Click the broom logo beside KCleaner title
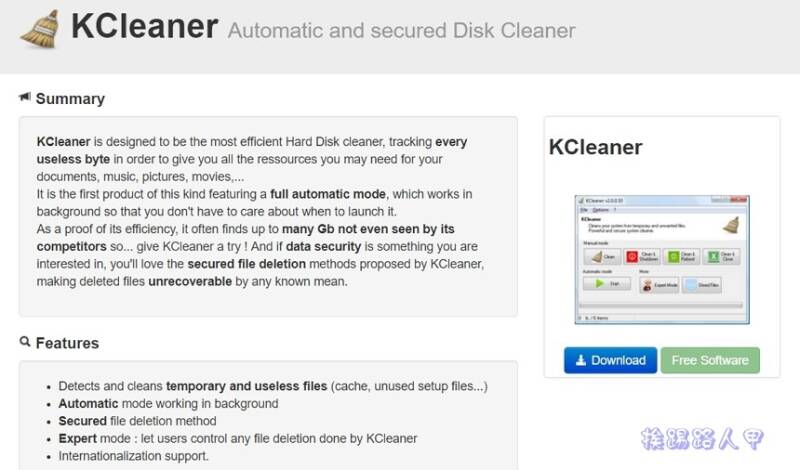This screenshot has height=470, width=800. [40, 29]
